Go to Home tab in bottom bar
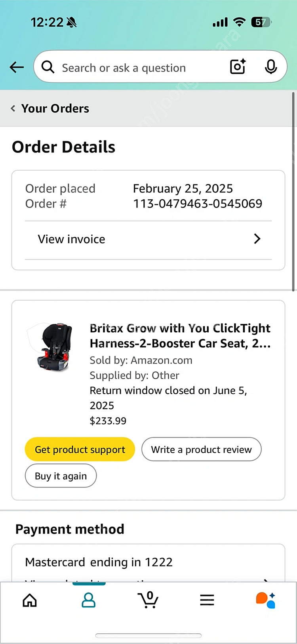Screen dimensions: 297x644 click(30, 600)
